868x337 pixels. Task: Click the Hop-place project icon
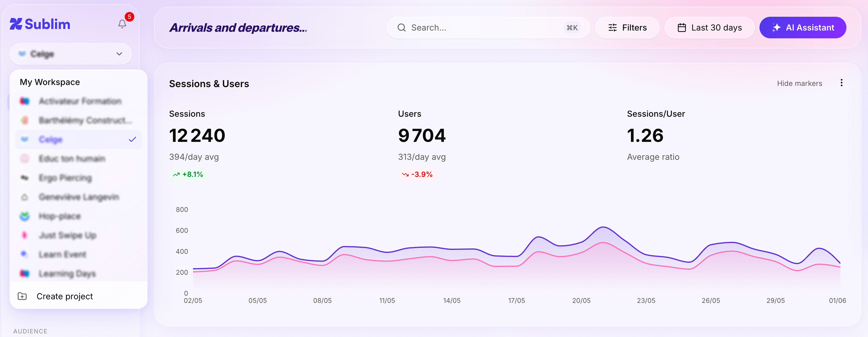(25, 216)
